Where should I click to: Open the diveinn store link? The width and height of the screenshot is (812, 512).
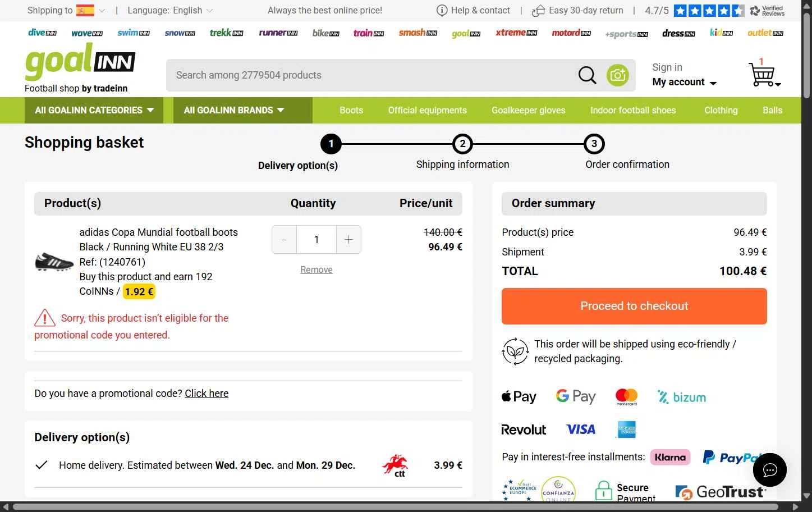(x=43, y=33)
